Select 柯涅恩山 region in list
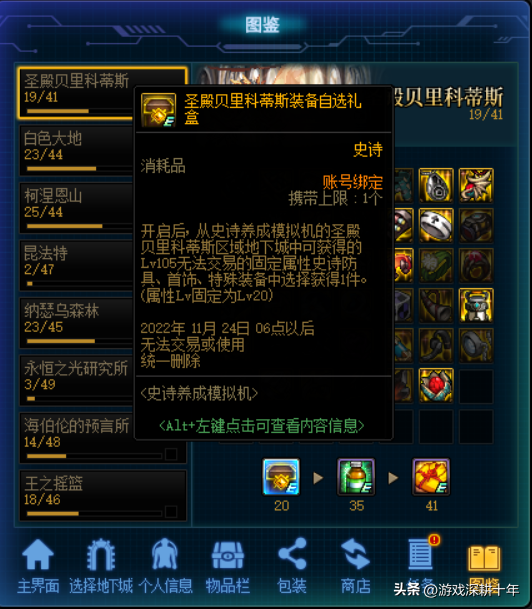 77,208
